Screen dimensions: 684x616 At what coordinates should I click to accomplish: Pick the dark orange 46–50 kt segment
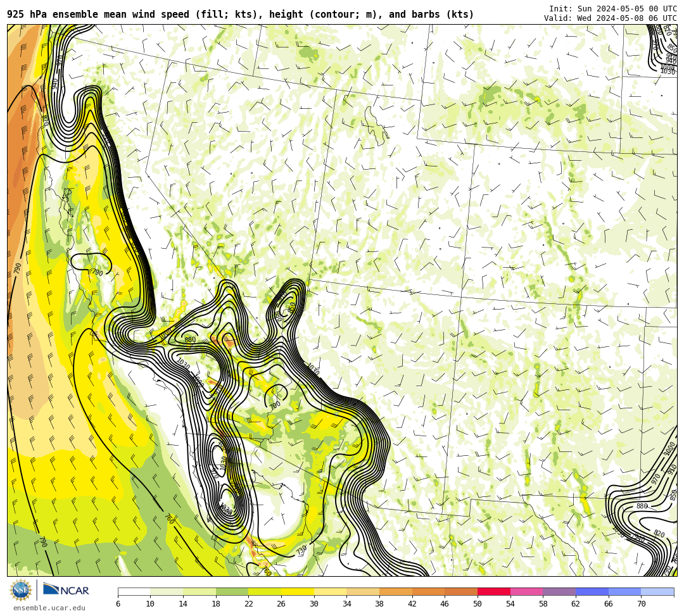pyautogui.click(x=461, y=591)
